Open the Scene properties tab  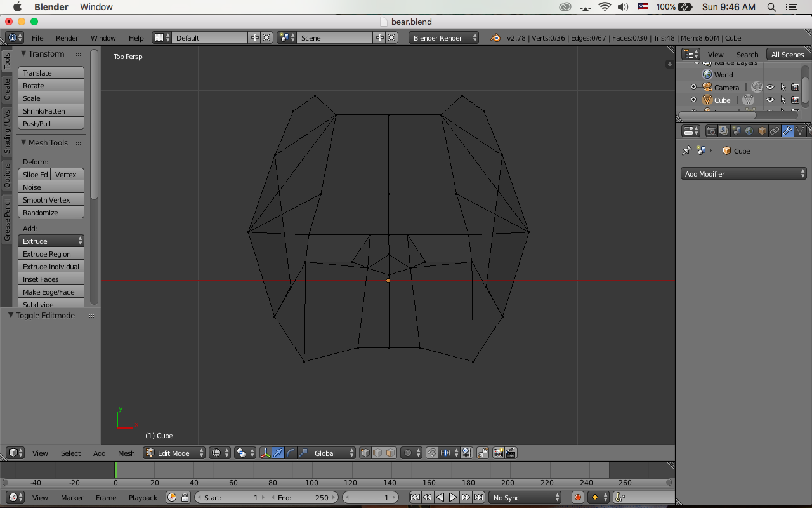click(737, 131)
